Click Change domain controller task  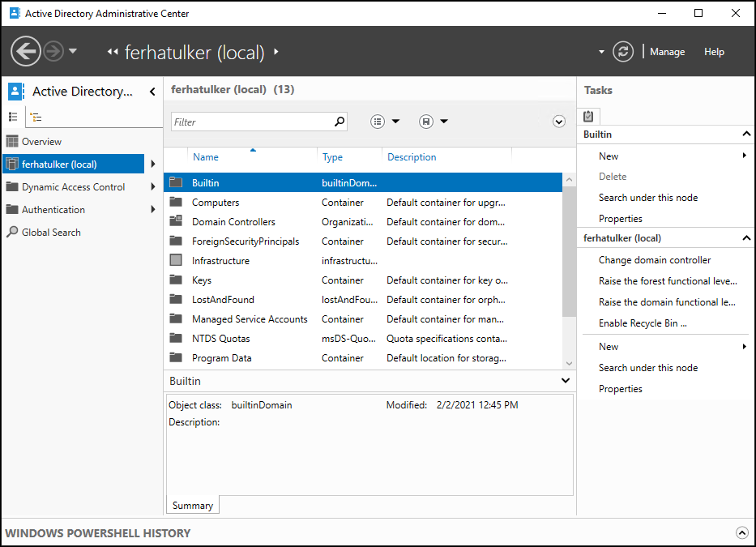point(655,260)
